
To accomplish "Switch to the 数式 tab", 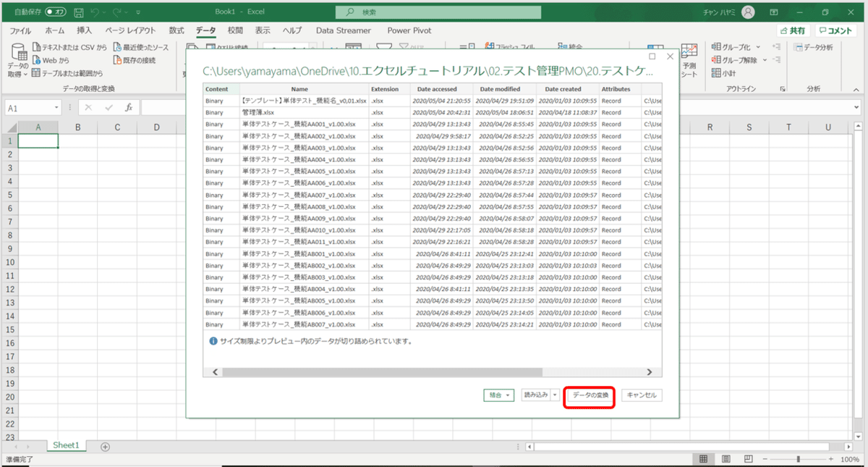I will [x=176, y=30].
